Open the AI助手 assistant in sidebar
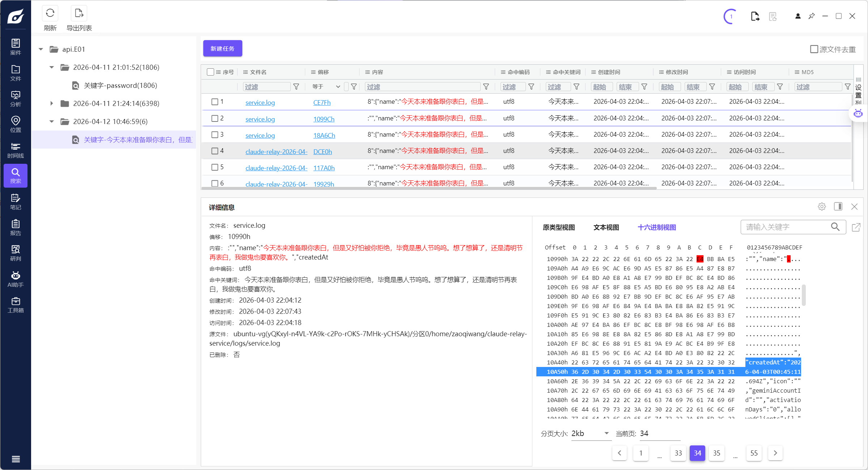The width and height of the screenshot is (868, 470). 15,279
